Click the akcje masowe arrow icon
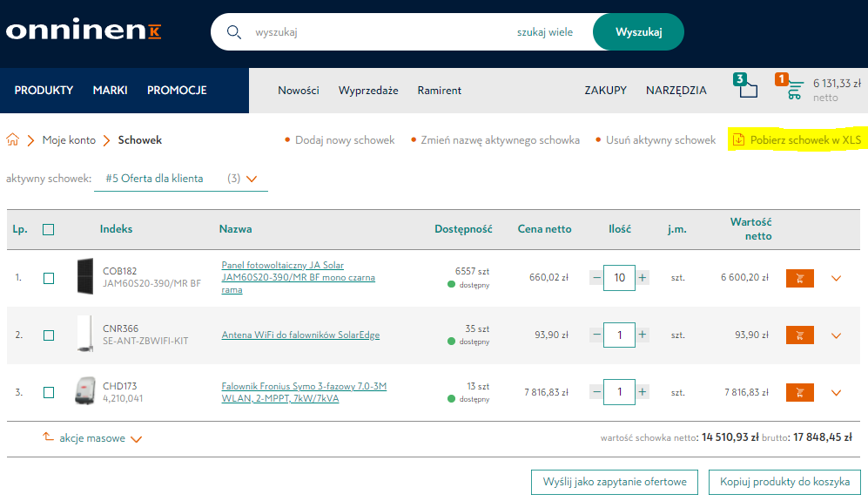This screenshot has width=868, height=501. [48, 437]
